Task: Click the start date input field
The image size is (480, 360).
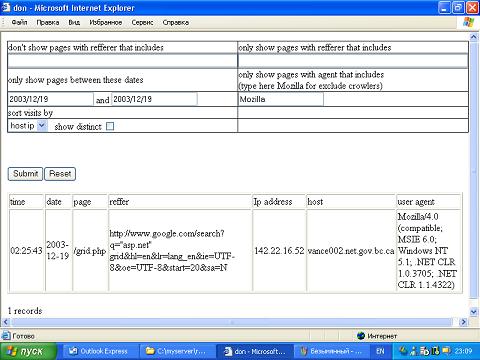Action: coord(51,99)
